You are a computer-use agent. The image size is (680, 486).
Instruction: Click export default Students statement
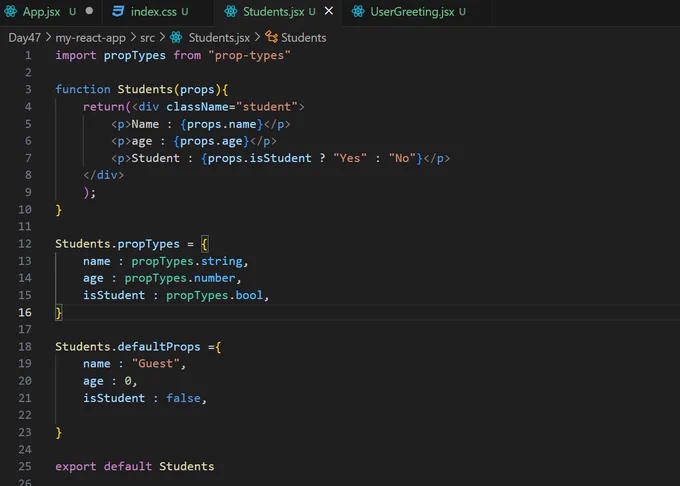point(134,466)
